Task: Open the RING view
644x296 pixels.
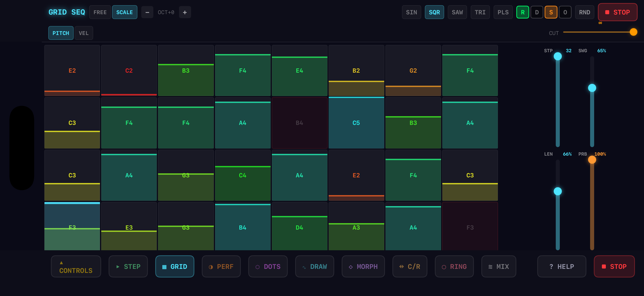Action: (454, 267)
